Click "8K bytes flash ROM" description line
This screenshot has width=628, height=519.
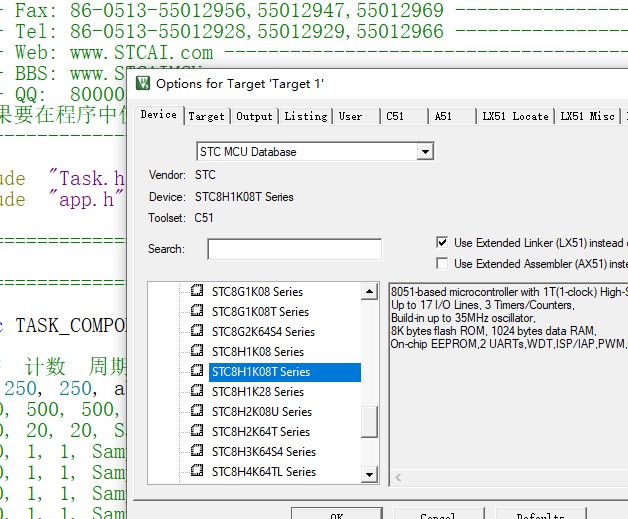(x=493, y=331)
